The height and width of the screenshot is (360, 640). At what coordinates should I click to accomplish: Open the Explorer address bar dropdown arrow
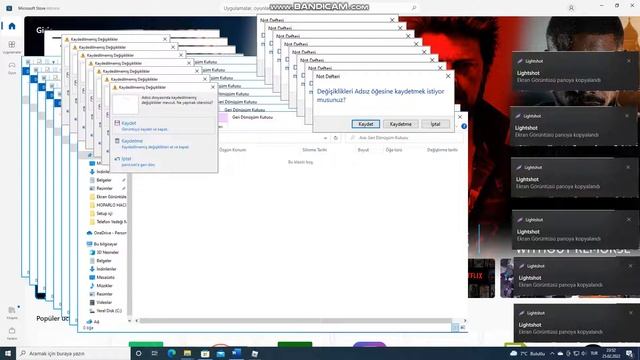(x=325, y=138)
